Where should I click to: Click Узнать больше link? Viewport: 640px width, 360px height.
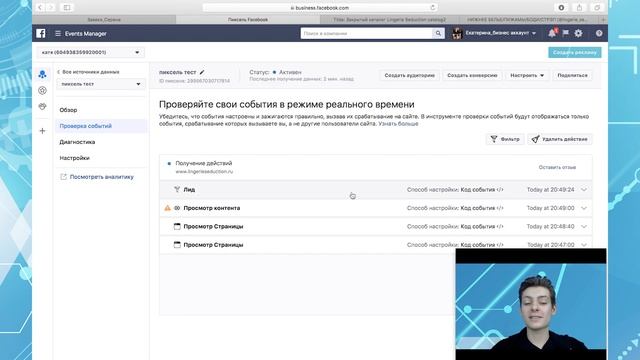click(398, 123)
